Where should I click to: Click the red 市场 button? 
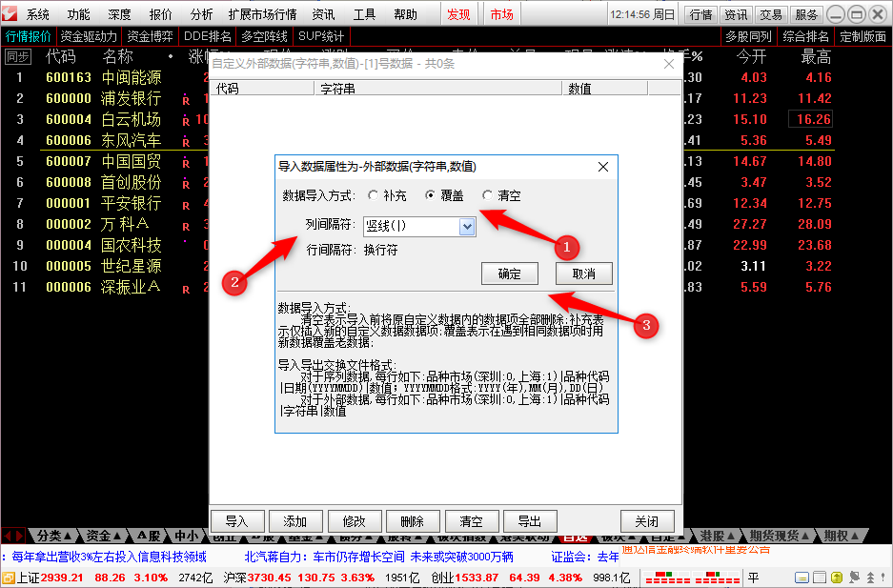coord(501,14)
